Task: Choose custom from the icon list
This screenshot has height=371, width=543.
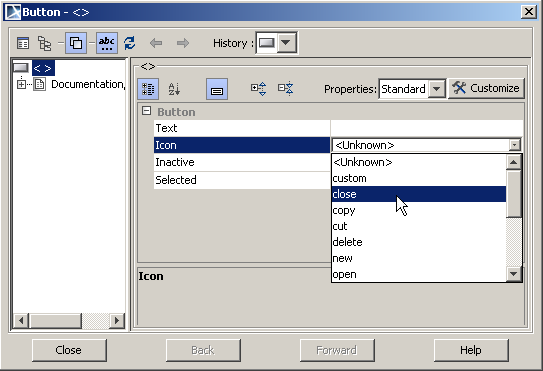Action: pos(419,178)
